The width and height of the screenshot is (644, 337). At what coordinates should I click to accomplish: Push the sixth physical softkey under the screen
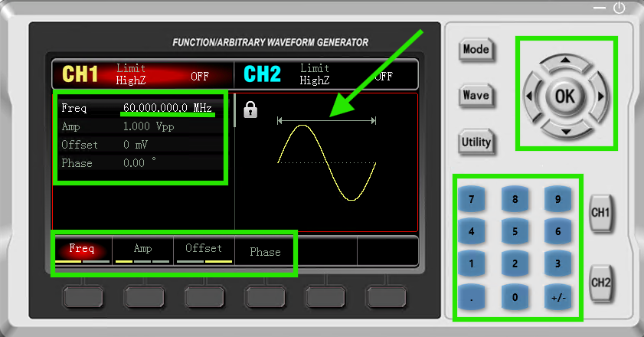pos(386,297)
